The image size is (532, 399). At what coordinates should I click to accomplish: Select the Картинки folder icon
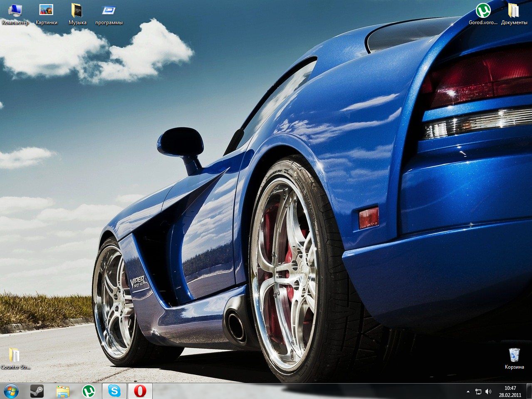[46, 10]
